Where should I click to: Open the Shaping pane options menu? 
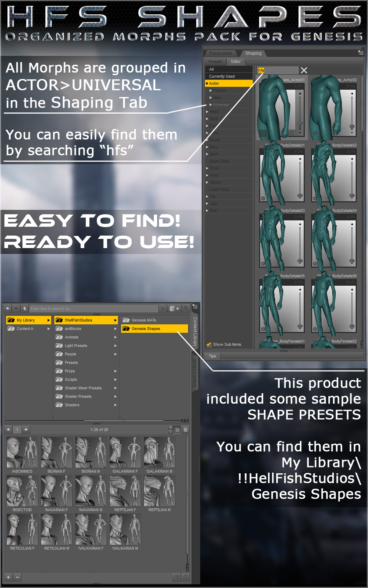[x=361, y=53]
